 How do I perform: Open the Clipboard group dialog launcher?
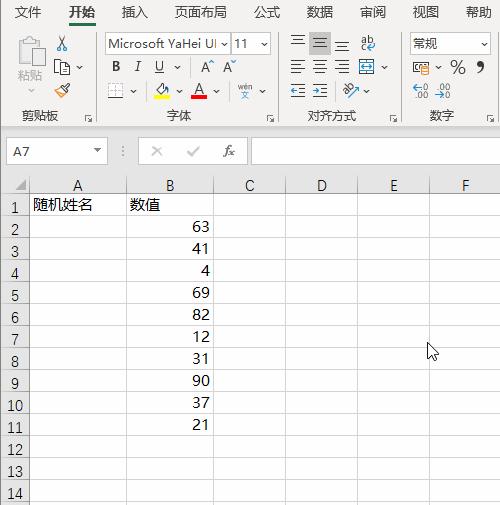coord(88,118)
